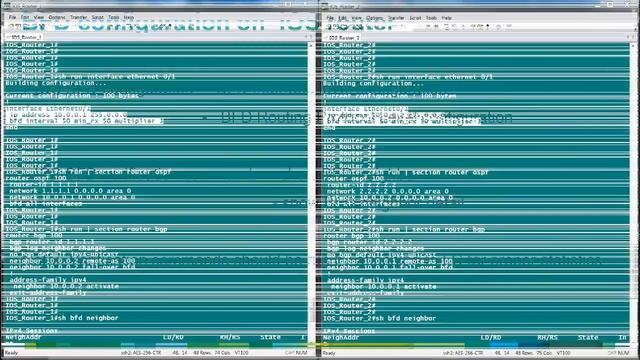Click 'Ready' in Router_1 status bar
The width and height of the screenshot is (640, 360).
click(11, 353)
